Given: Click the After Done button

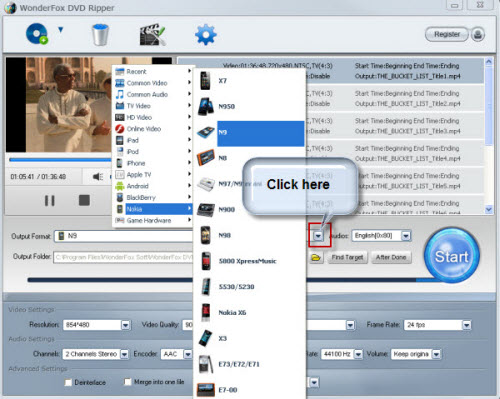Looking at the screenshot, I should point(391,257).
